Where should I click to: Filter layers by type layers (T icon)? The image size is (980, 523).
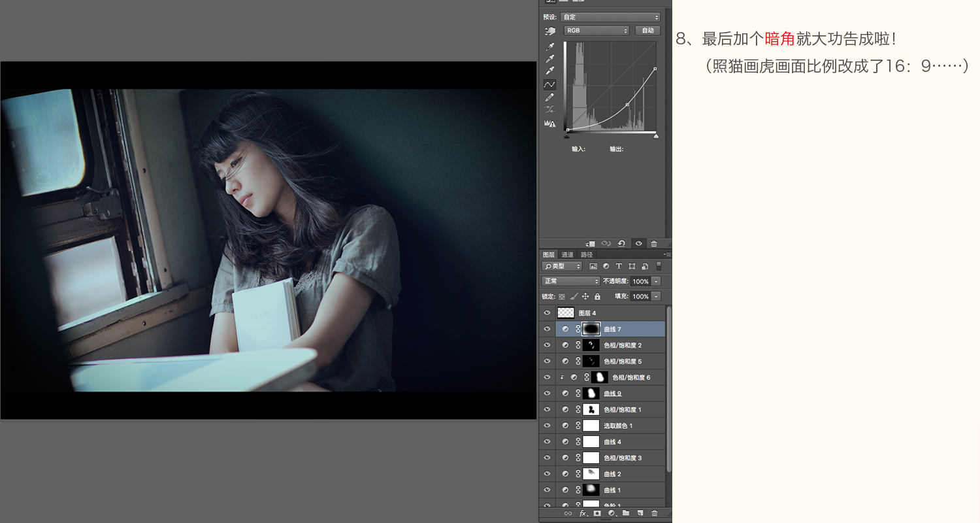click(619, 266)
